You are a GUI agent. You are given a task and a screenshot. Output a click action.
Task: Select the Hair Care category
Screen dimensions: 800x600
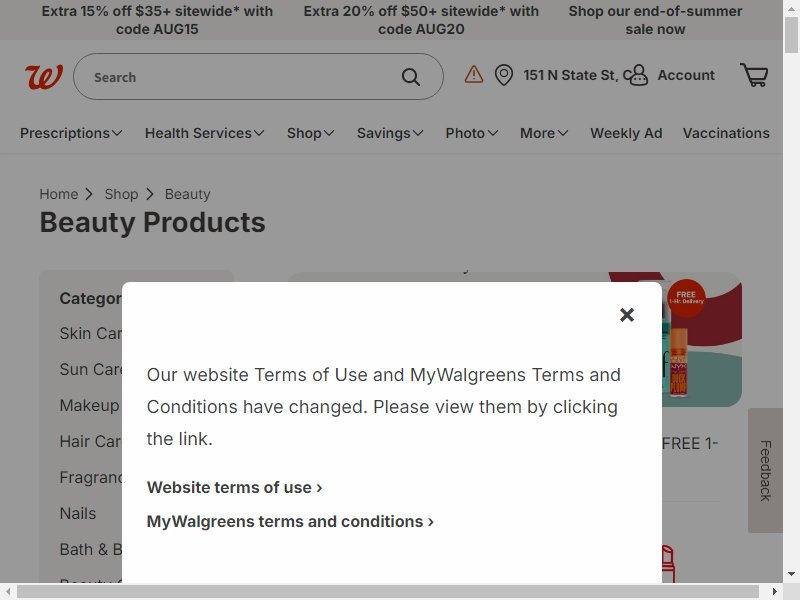pos(91,441)
